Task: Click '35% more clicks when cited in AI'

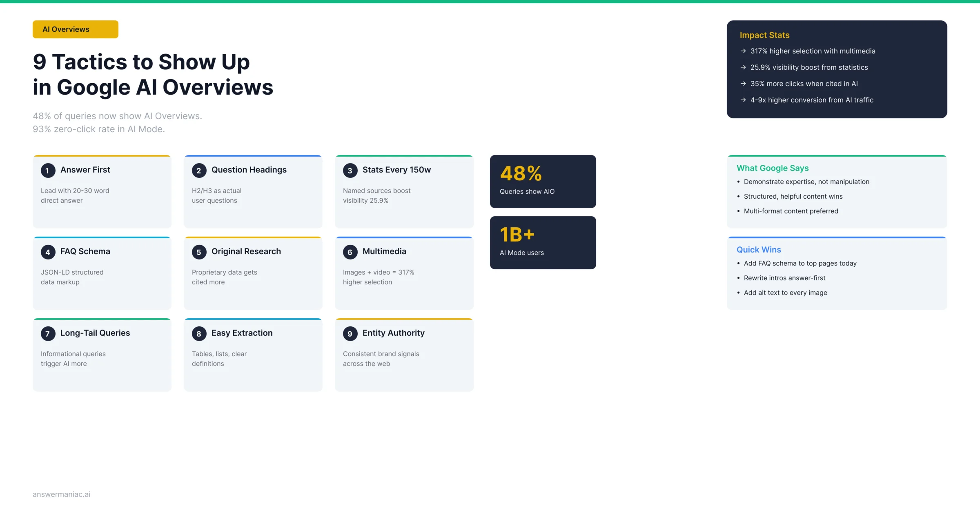Action: (x=804, y=84)
